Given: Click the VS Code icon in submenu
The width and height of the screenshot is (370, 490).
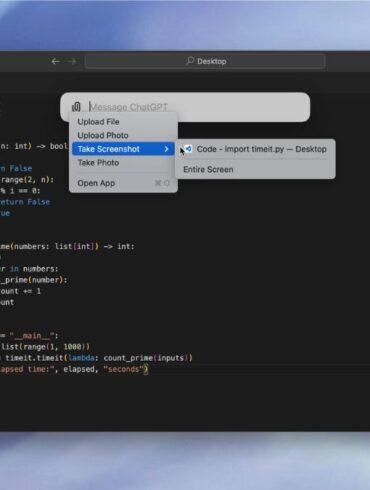Looking at the screenshot, I should pyautogui.click(x=189, y=149).
